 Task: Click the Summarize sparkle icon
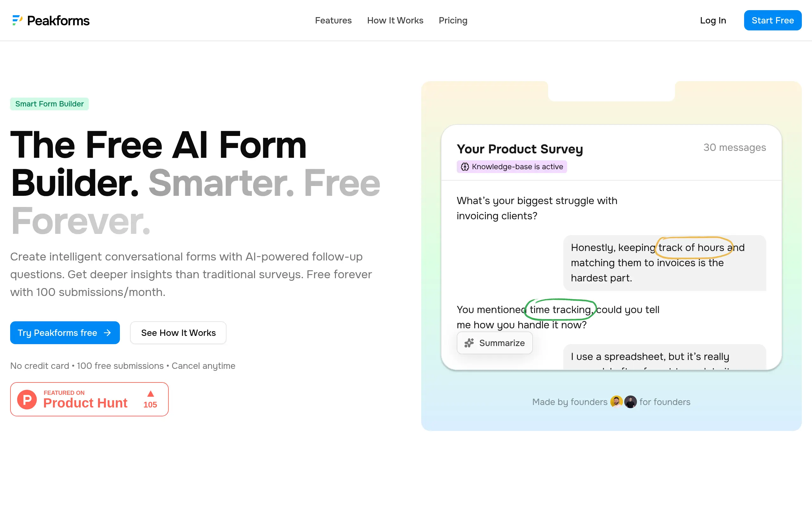(x=469, y=343)
